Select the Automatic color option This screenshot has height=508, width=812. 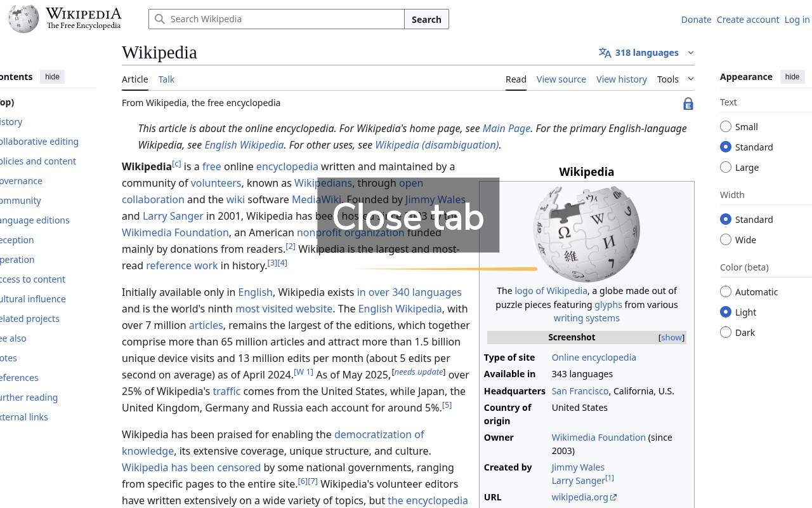click(x=726, y=291)
